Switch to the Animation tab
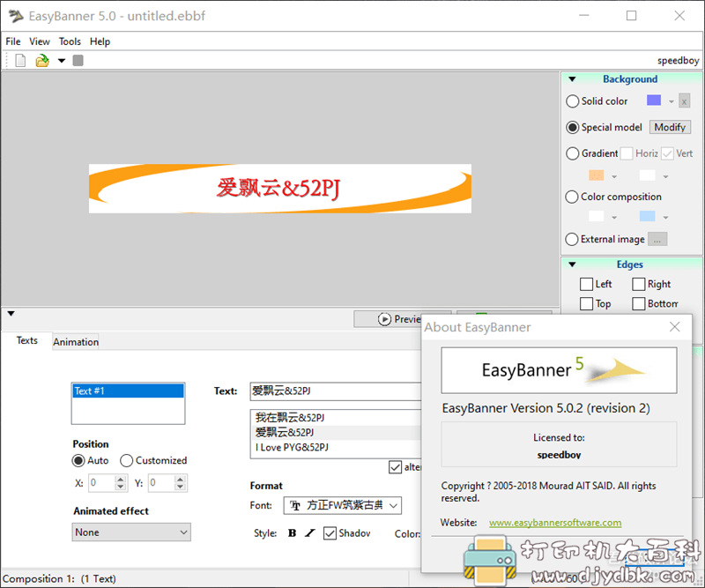 pos(76,342)
